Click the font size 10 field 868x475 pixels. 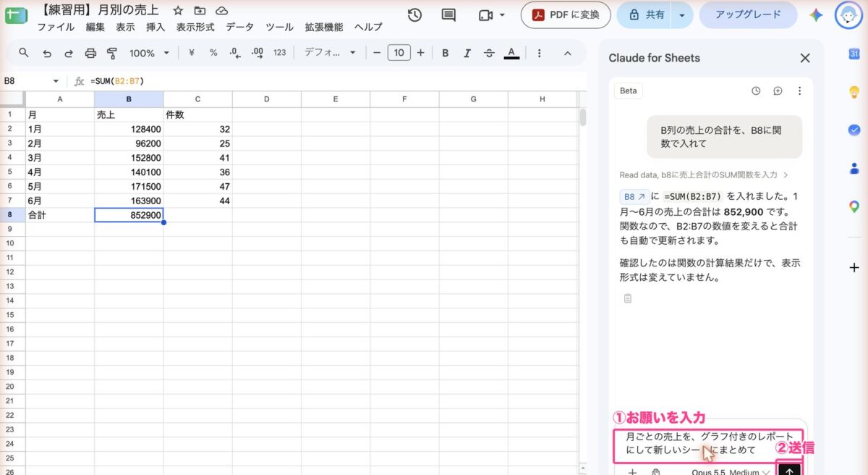click(399, 53)
